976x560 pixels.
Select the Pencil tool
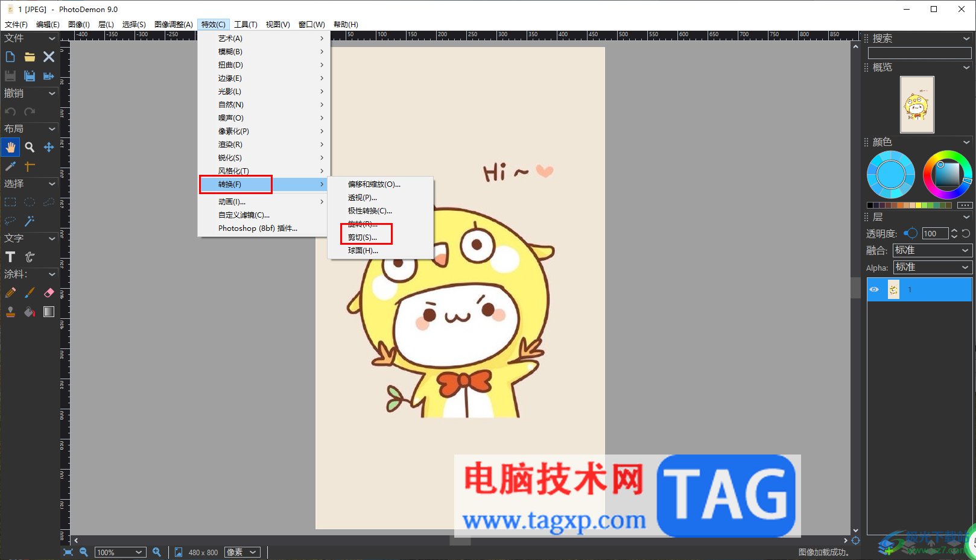(x=10, y=292)
